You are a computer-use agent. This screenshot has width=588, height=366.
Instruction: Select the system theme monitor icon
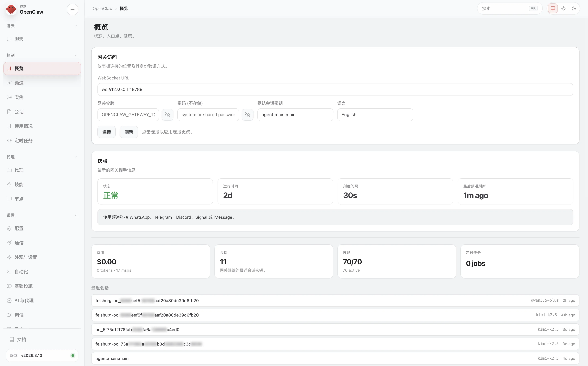point(553,9)
